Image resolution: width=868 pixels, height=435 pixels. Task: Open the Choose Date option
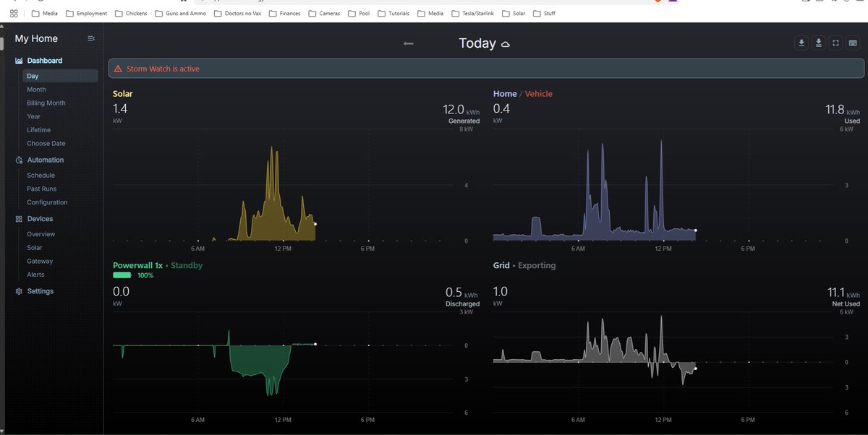click(46, 144)
